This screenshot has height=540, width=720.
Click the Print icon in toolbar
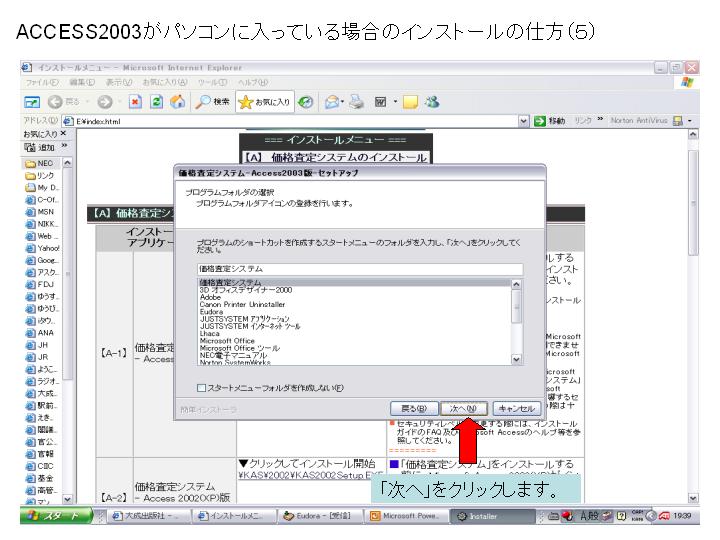tap(356, 101)
